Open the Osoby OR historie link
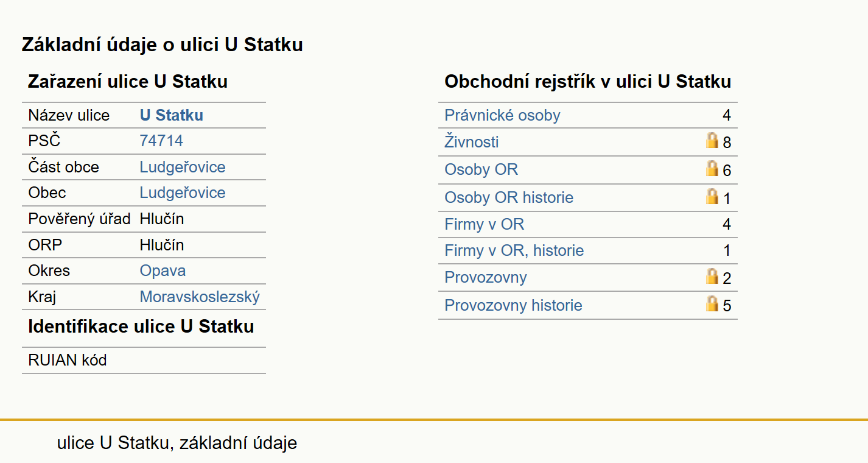Screen dimensions: 868x463 click(509, 197)
